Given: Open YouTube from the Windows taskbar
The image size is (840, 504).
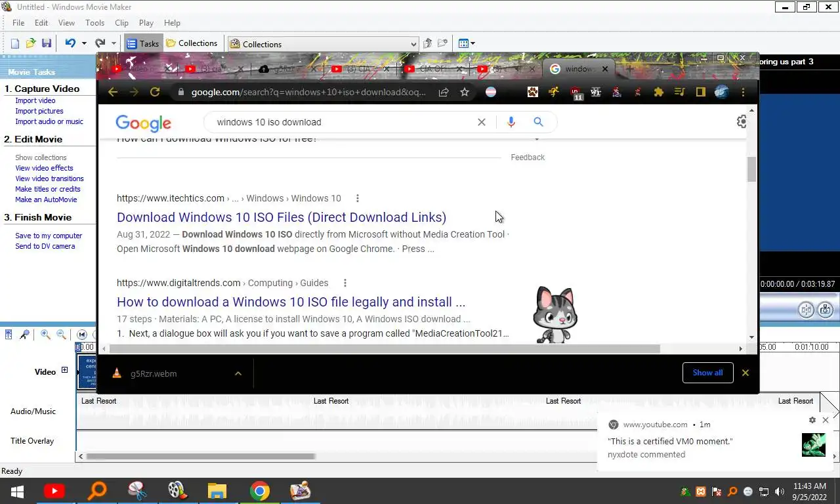Looking at the screenshot, I should [x=54, y=491].
